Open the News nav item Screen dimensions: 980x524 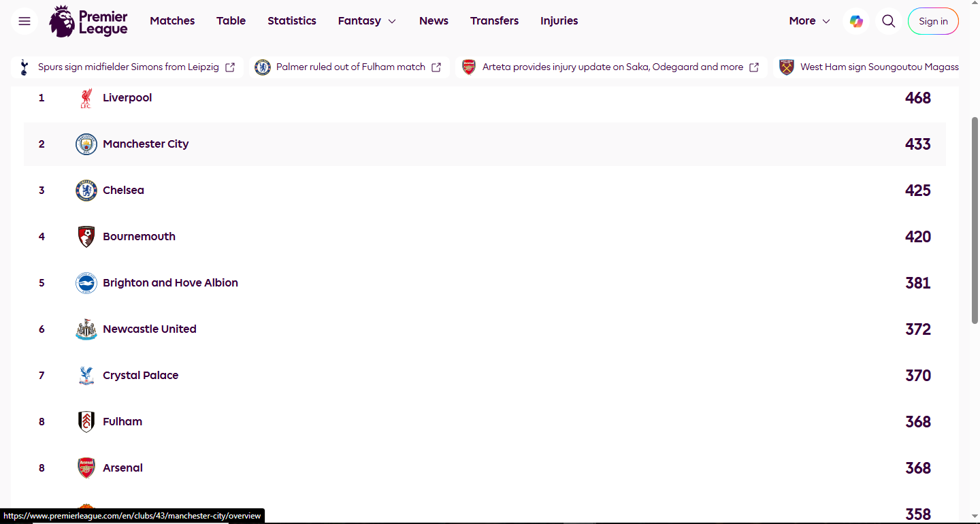[434, 21]
